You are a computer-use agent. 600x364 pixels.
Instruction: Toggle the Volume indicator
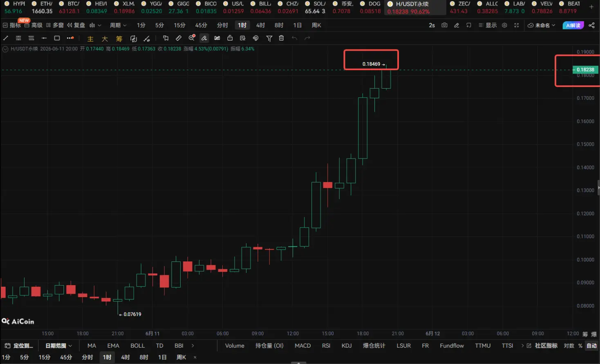pyautogui.click(x=235, y=346)
